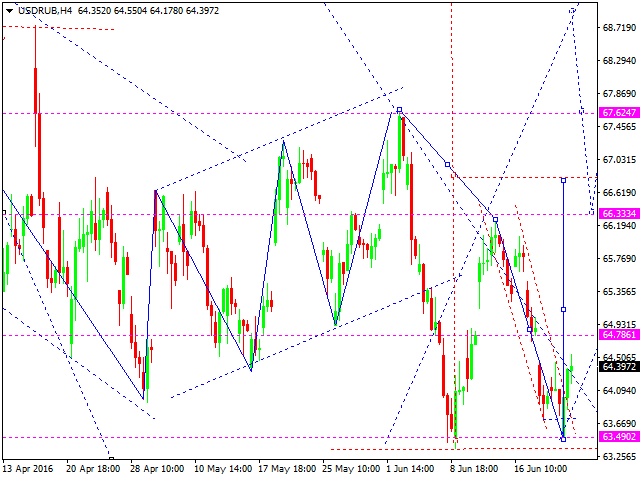The height and width of the screenshot is (480, 640).
Task: Select the 28 Apr 10:00 time label
Action: coord(157,469)
